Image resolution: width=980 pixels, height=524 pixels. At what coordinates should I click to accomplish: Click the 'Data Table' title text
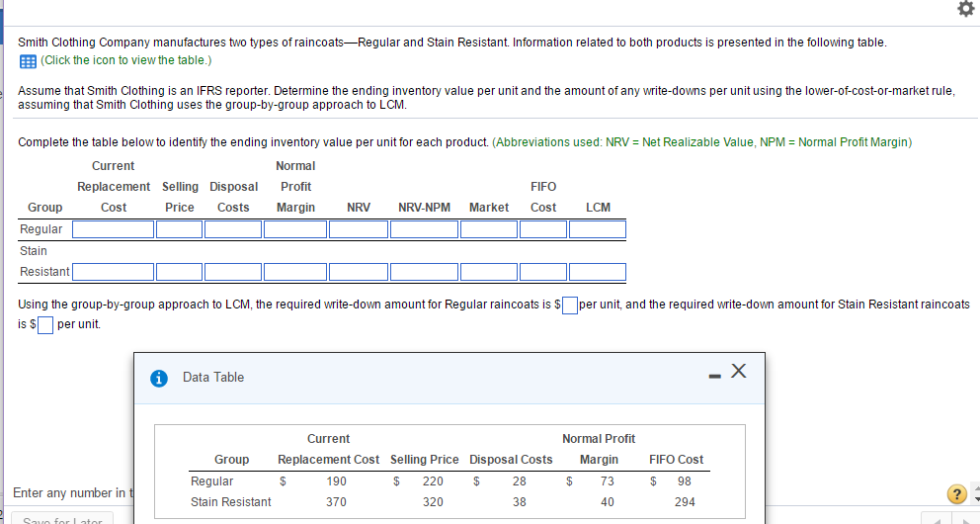coord(213,377)
